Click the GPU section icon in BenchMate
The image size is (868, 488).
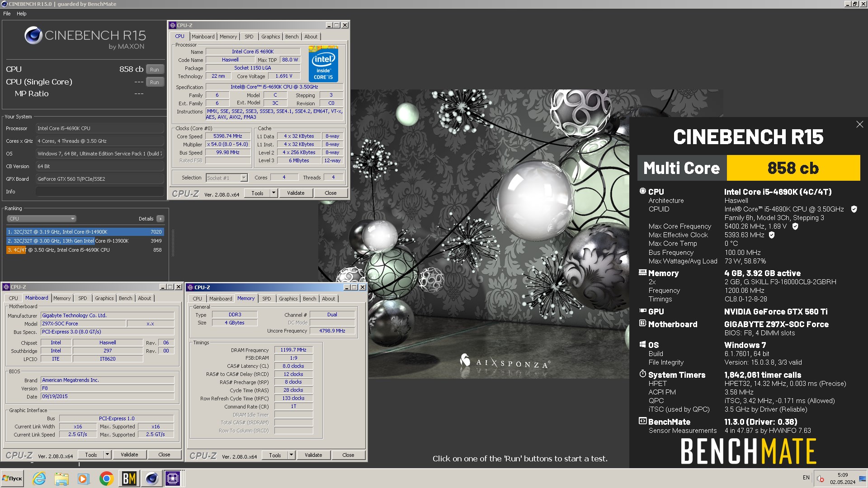pyautogui.click(x=642, y=311)
